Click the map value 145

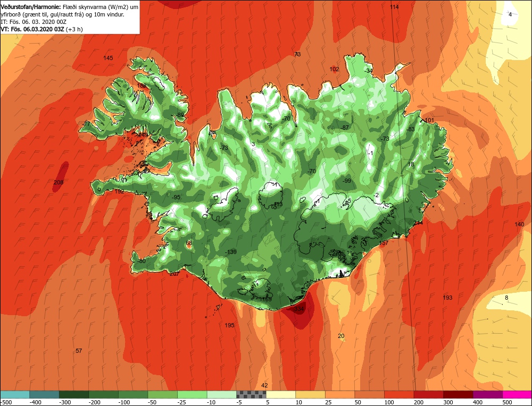(108, 58)
